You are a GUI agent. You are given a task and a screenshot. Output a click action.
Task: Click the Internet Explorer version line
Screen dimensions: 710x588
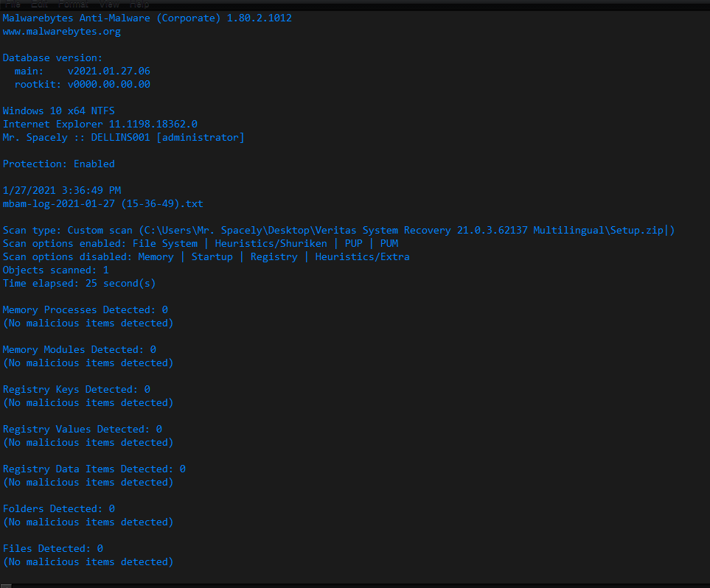pos(100,124)
